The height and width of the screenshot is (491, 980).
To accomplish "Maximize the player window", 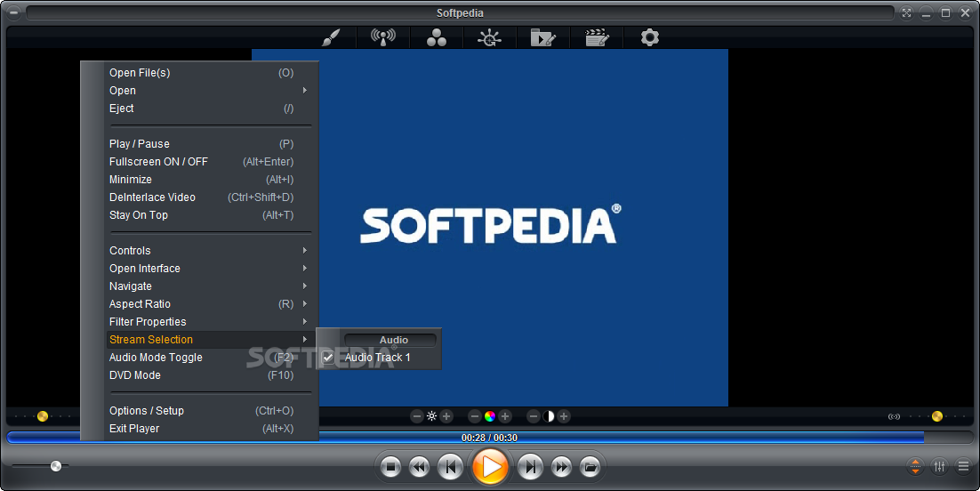I will point(945,13).
